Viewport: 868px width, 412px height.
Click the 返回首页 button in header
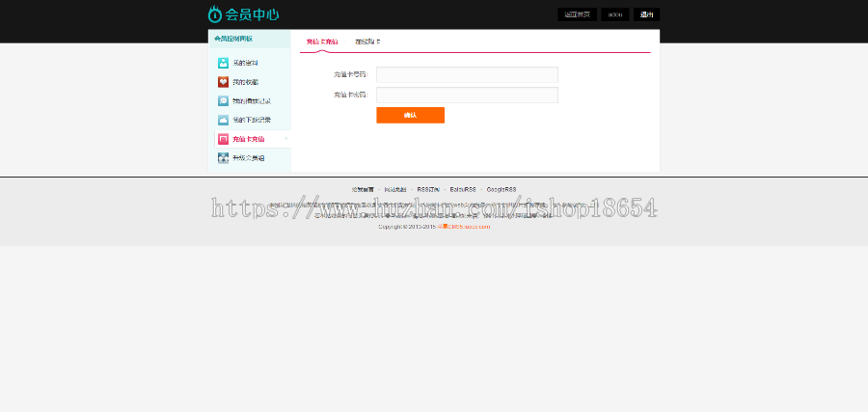[577, 14]
